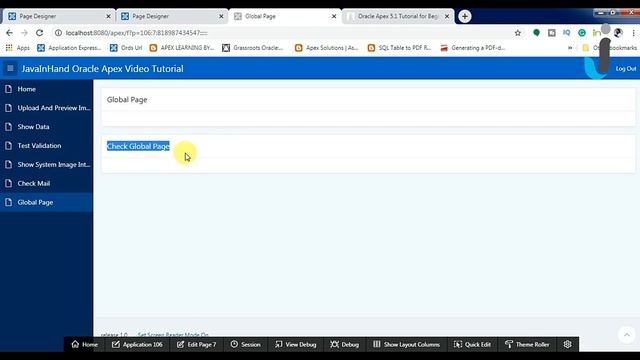Open Application Express bookmark
This screenshot has width=640, height=360.
pos(69,48)
